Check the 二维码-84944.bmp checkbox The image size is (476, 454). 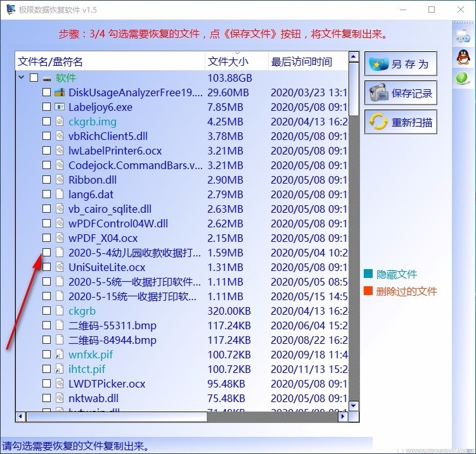click(46, 339)
